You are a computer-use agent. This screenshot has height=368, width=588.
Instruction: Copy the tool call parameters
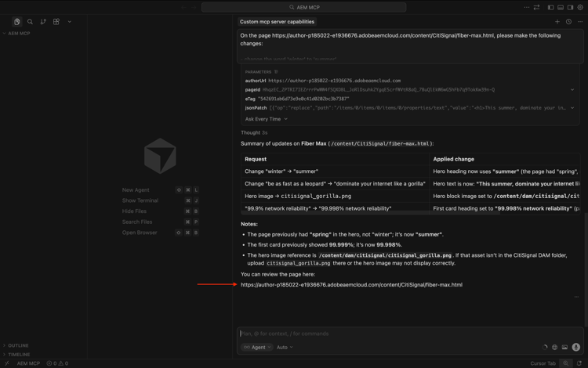click(x=276, y=72)
